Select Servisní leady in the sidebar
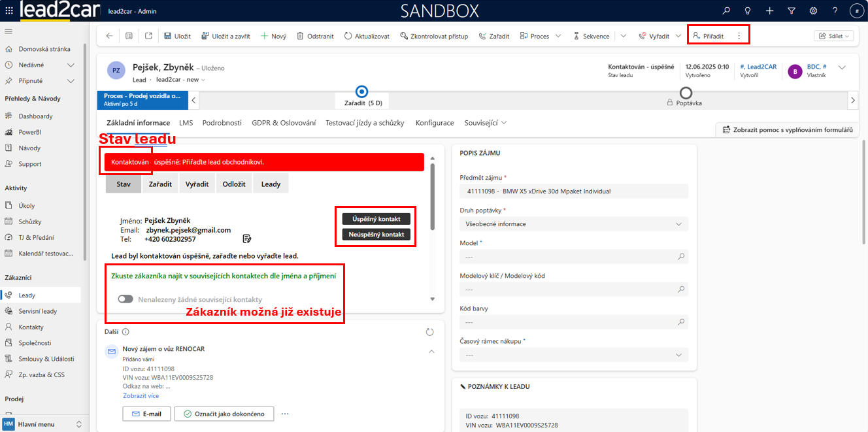Viewport: 868px width, 432px height. click(37, 311)
